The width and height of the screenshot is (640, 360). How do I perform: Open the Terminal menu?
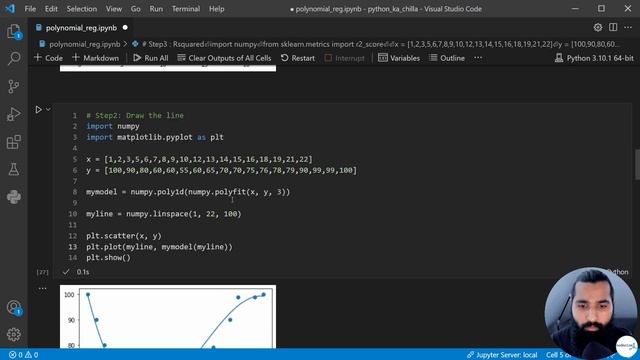point(186,9)
